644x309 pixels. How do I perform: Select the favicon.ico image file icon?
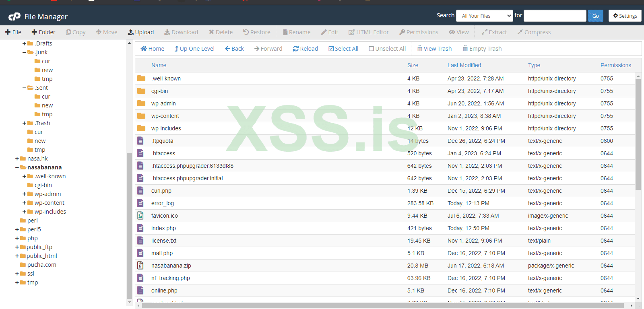(140, 216)
